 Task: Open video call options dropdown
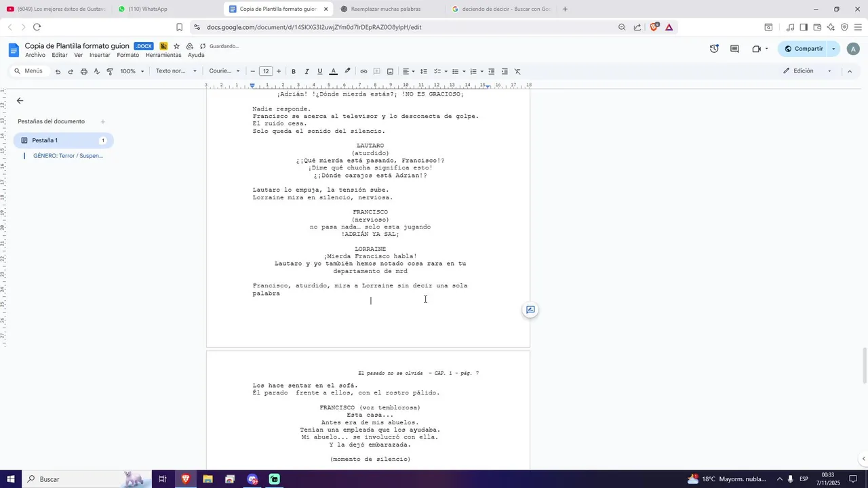tap(767, 49)
